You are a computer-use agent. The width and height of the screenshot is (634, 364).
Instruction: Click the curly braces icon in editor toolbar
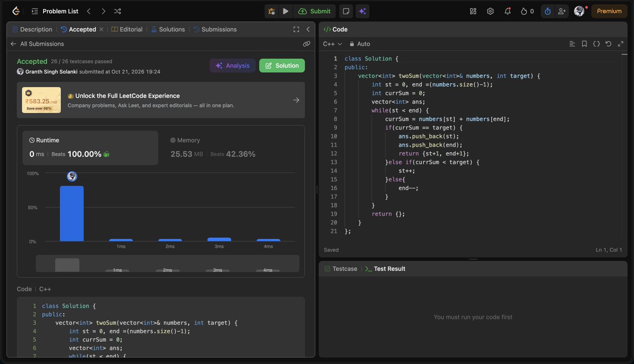click(x=596, y=44)
